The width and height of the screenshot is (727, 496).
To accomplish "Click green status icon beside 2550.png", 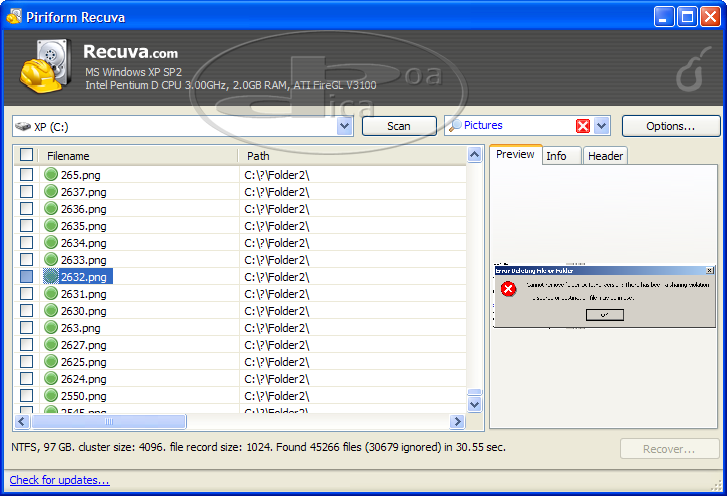I will point(51,396).
